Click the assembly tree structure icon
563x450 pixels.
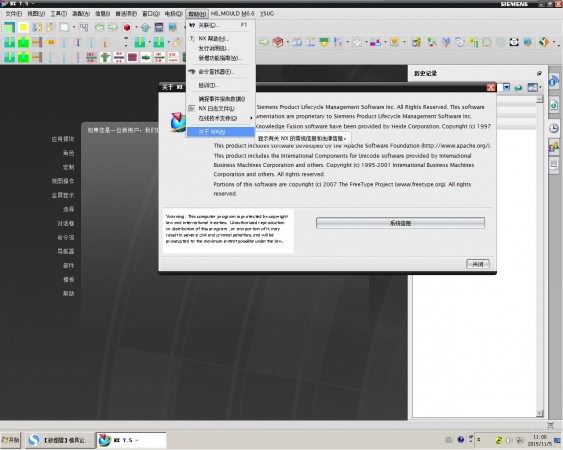[x=84, y=27]
